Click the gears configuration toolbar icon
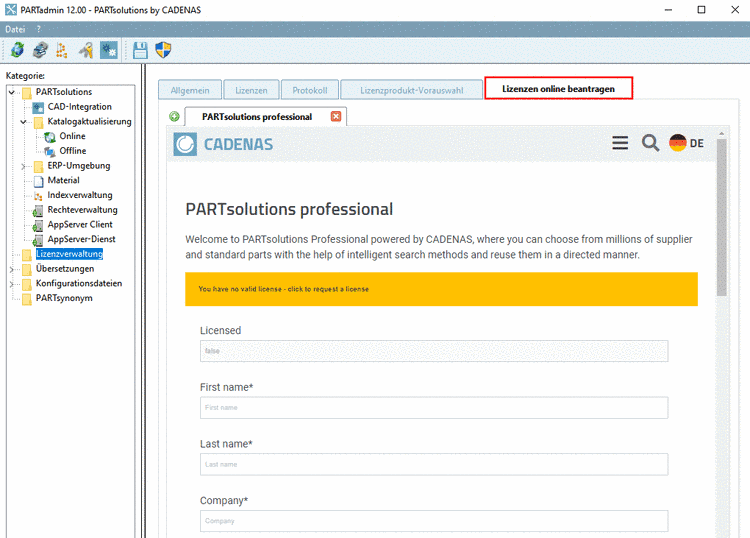This screenshot has width=750, height=538. point(109,50)
